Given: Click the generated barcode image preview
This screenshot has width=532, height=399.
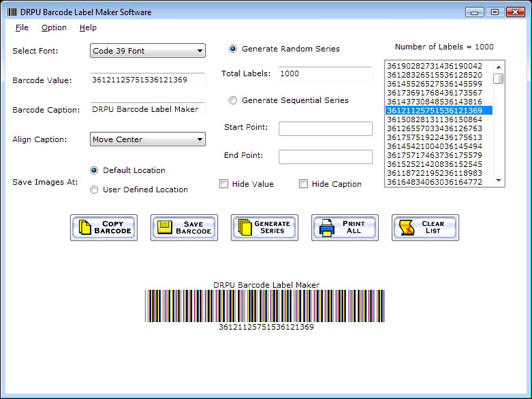Looking at the screenshot, I should [x=265, y=306].
